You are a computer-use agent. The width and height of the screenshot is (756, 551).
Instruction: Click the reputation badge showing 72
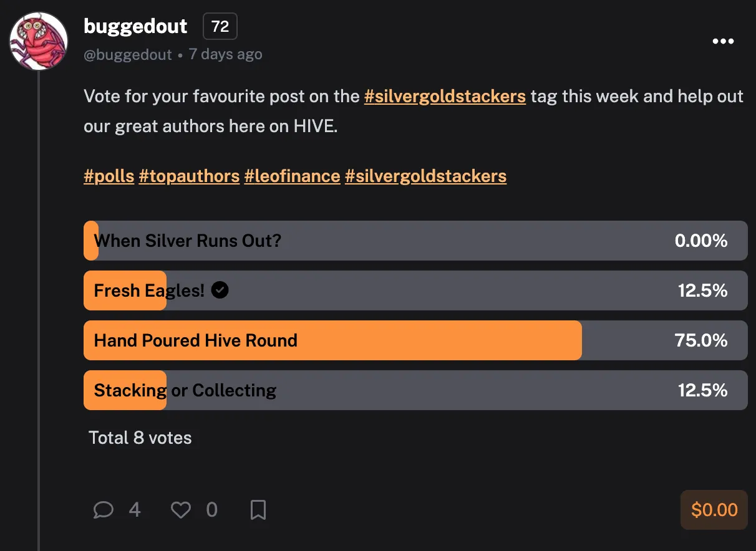(x=220, y=27)
